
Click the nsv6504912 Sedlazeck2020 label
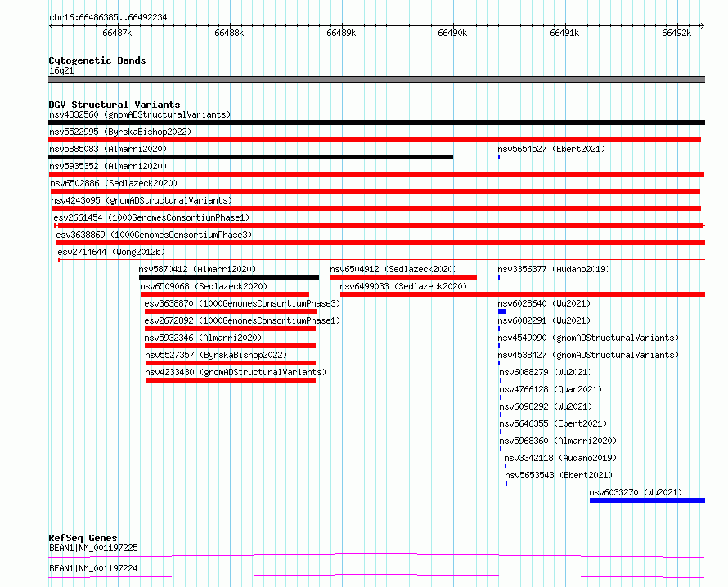(x=393, y=269)
